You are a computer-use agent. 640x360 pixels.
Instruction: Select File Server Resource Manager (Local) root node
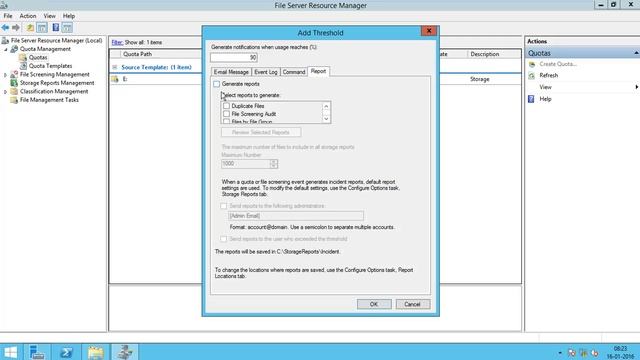56,40
